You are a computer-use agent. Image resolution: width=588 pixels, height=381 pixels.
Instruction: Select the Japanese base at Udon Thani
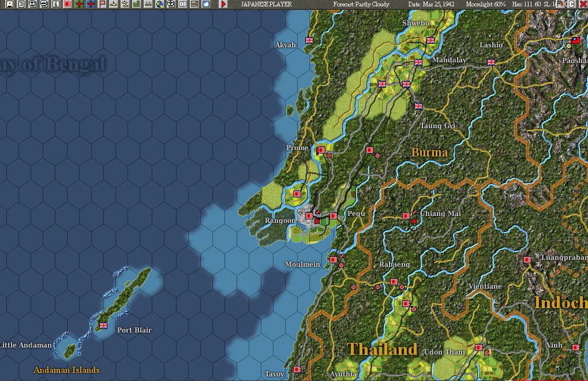tap(478, 348)
